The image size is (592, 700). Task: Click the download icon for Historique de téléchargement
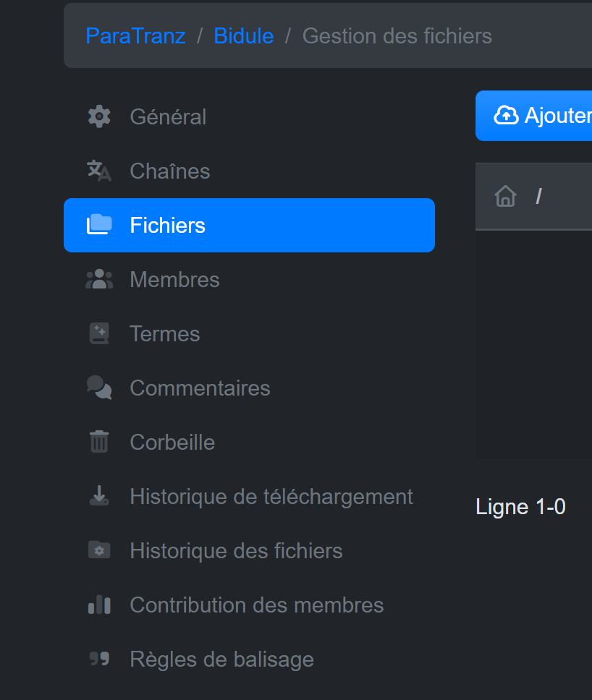99,495
